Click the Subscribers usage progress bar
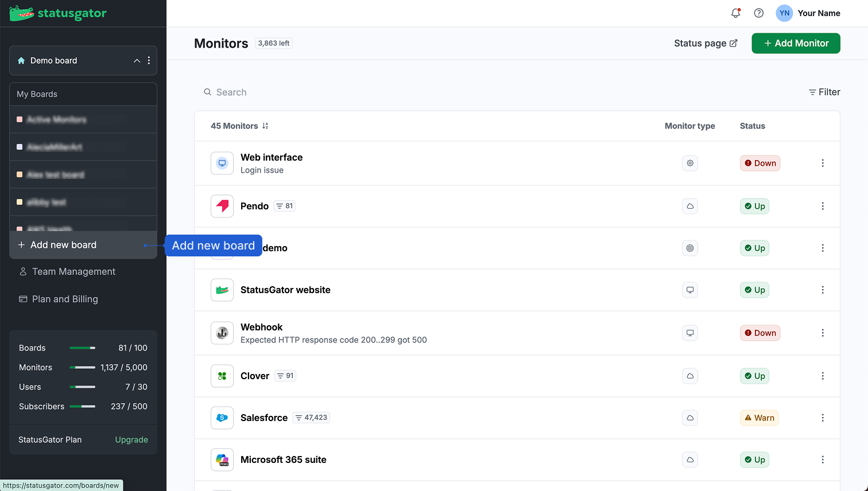Viewport: 868px width, 491px height. pyautogui.click(x=83, y=406)
